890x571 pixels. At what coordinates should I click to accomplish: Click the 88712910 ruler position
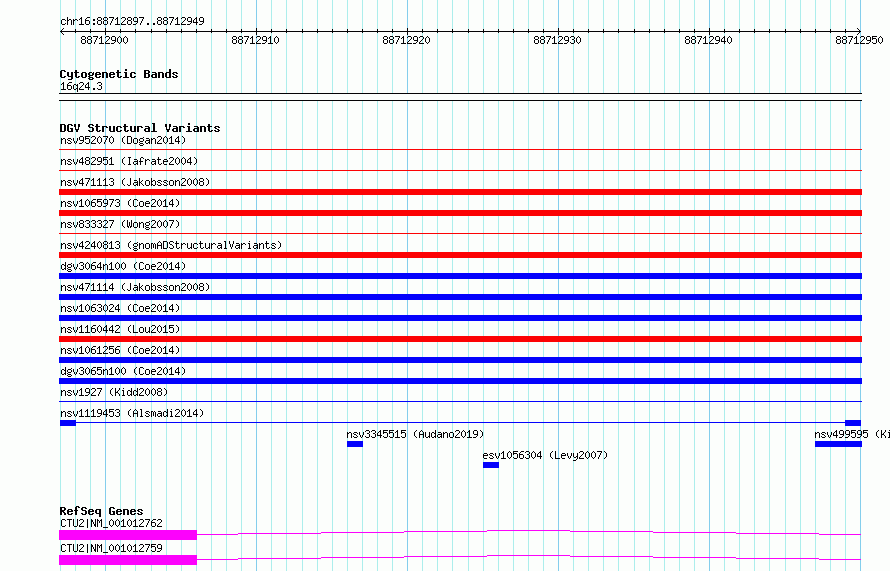click(255, 40)
